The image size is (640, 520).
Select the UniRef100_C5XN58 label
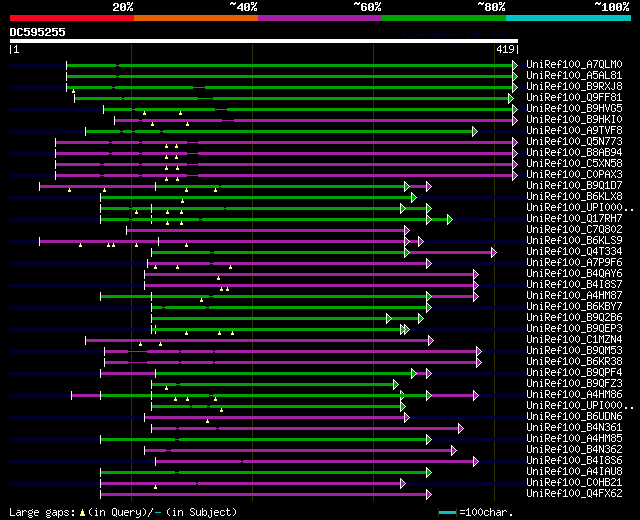pyautogui.click(x=574, y=164)
